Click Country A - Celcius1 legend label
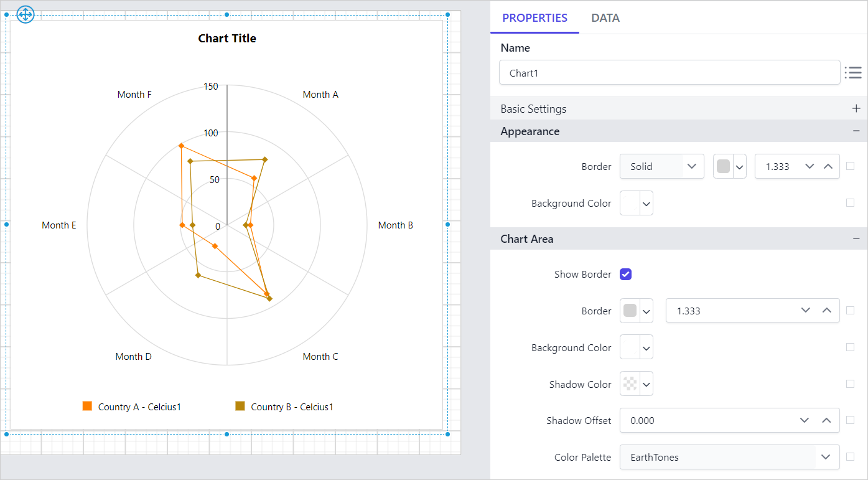This screenshot has width=868, height=480. [x=139, y=407]
